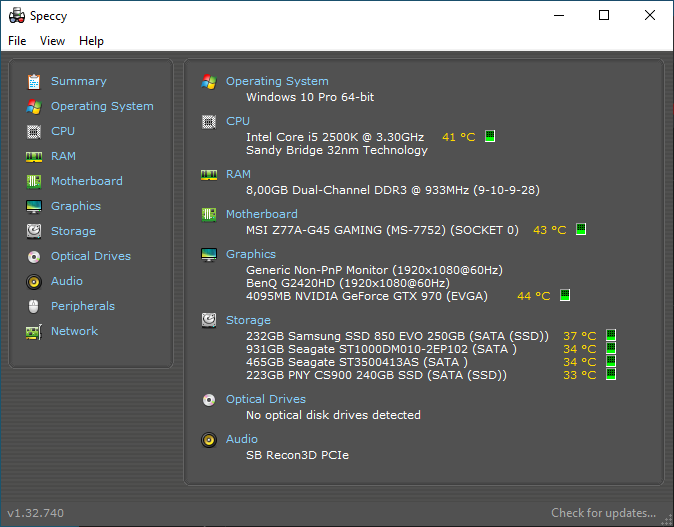Select Storage in the sidebar
The height and width of the screenshot is (527, 674).
point(74,231)
